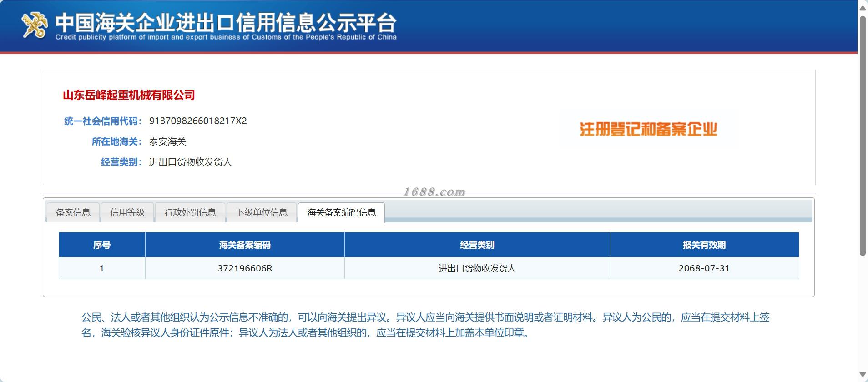Click the objection notice paragraph text
The height and width of the screenshot is (382, 868).
(x=425, y=325)
